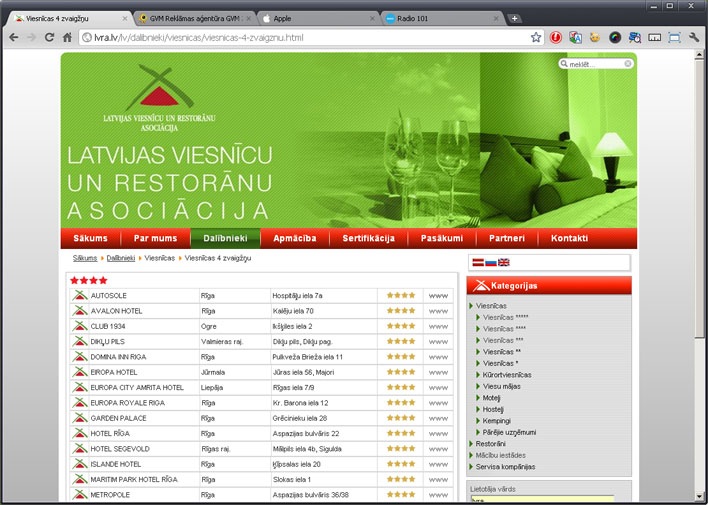
Task: Reload the page with the refresh icon
Action: 49,37
